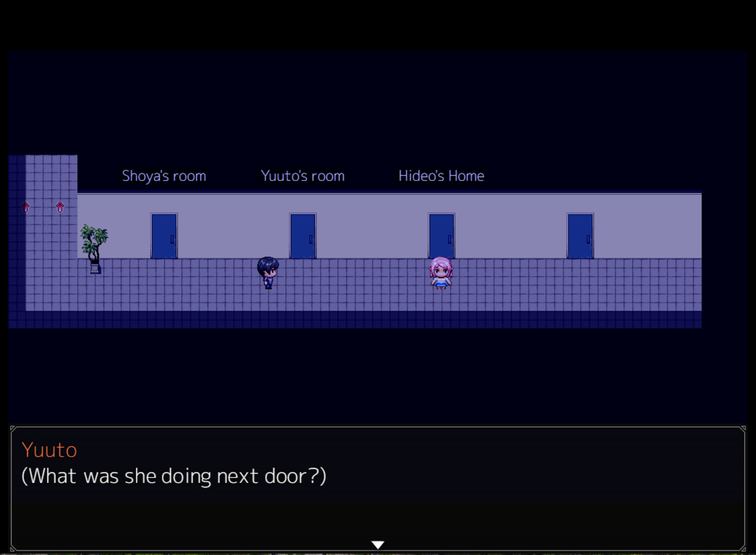Click the "Shoya's room" label
The width and height of the screenshot is (756, 555).
pos(164,176)
